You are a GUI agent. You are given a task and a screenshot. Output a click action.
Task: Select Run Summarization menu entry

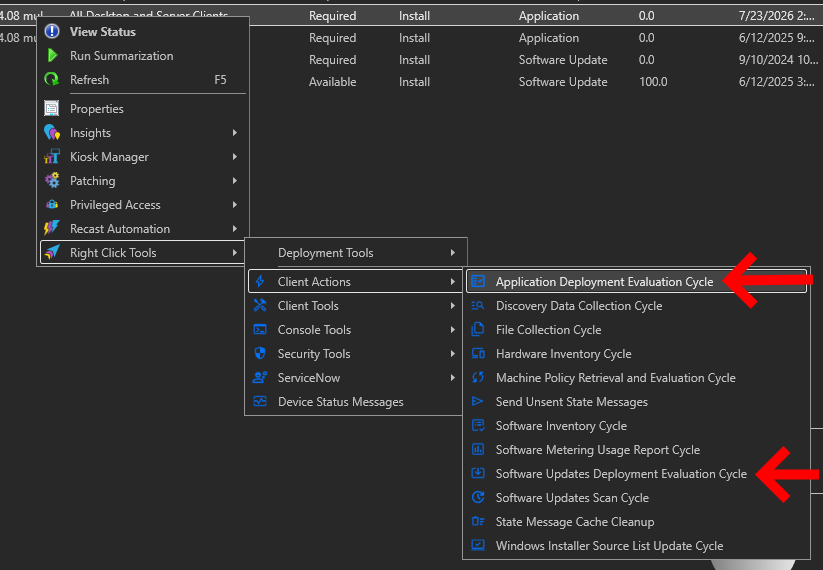(143, 56)
